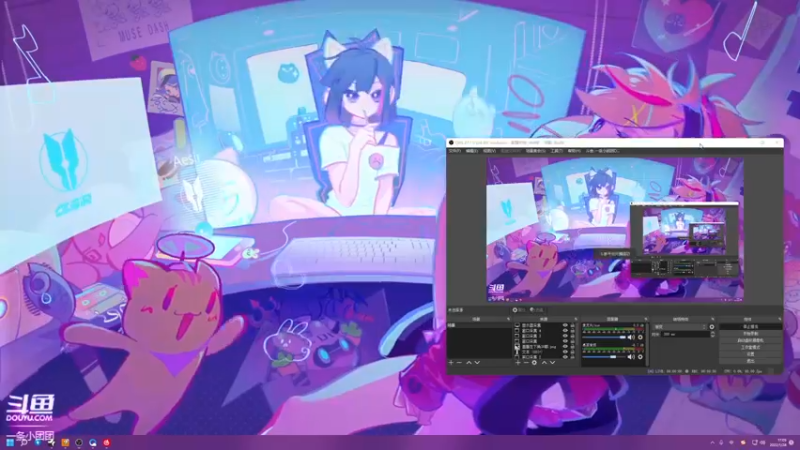Open the 编辑(E) menu
The image size is (800, 450).
coord(472,151)
